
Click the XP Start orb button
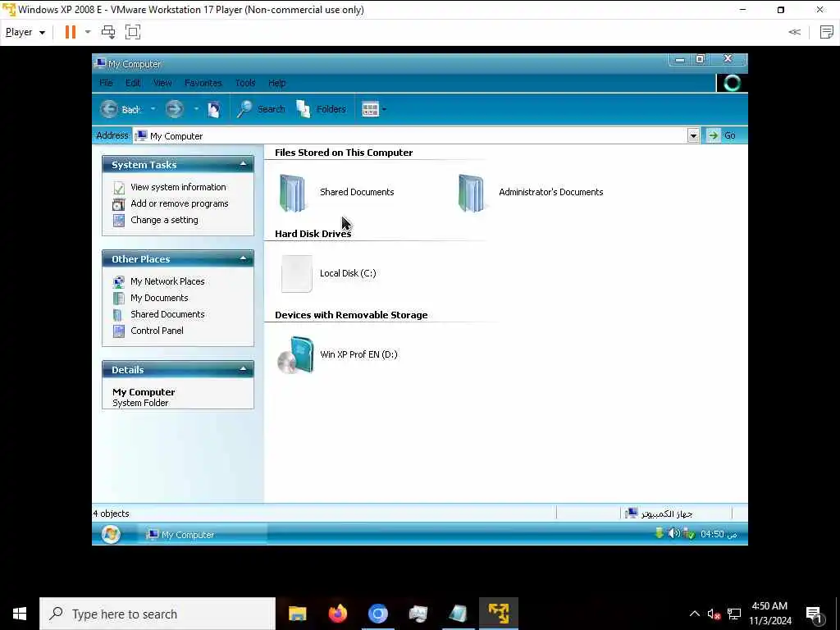click(111, 534)
